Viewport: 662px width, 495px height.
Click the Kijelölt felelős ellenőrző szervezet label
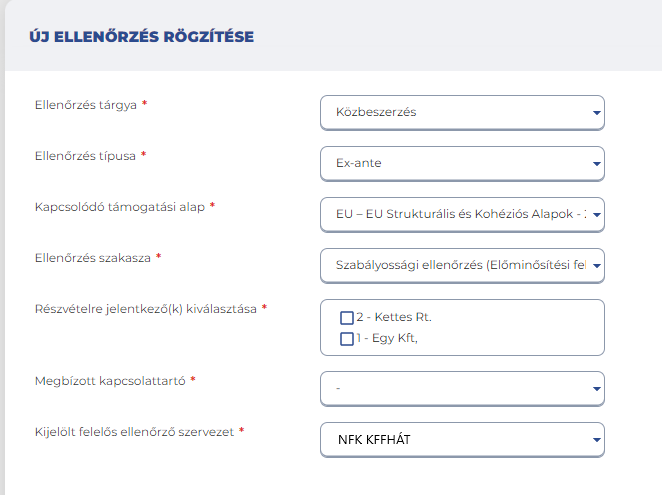(x=134, y=432)
